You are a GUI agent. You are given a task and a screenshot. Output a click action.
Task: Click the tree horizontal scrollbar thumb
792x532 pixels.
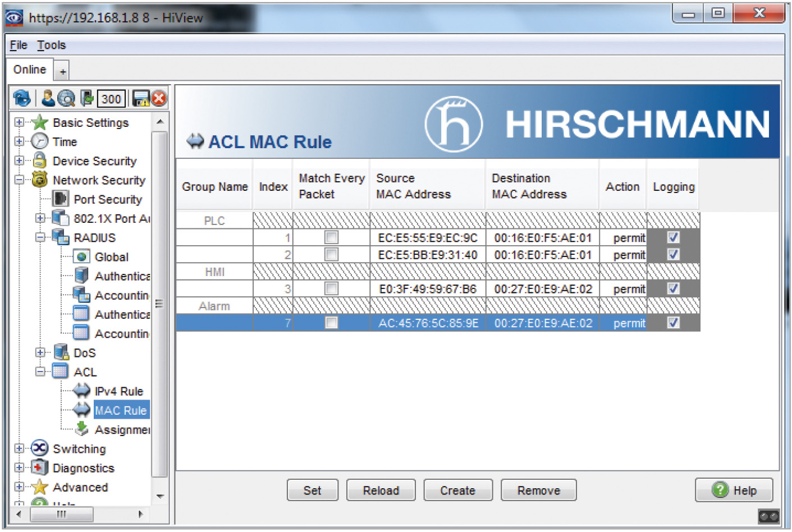click(62, 514)
